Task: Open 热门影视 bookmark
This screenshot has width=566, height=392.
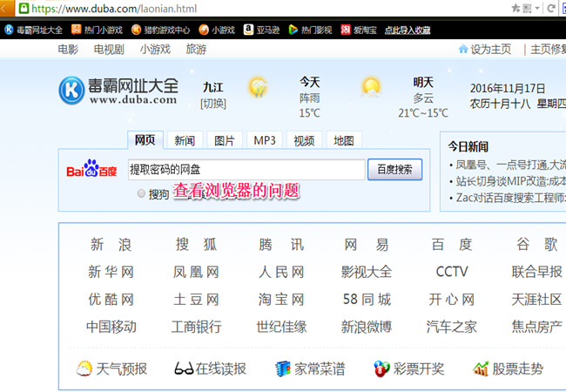Action: coord(310,30)
